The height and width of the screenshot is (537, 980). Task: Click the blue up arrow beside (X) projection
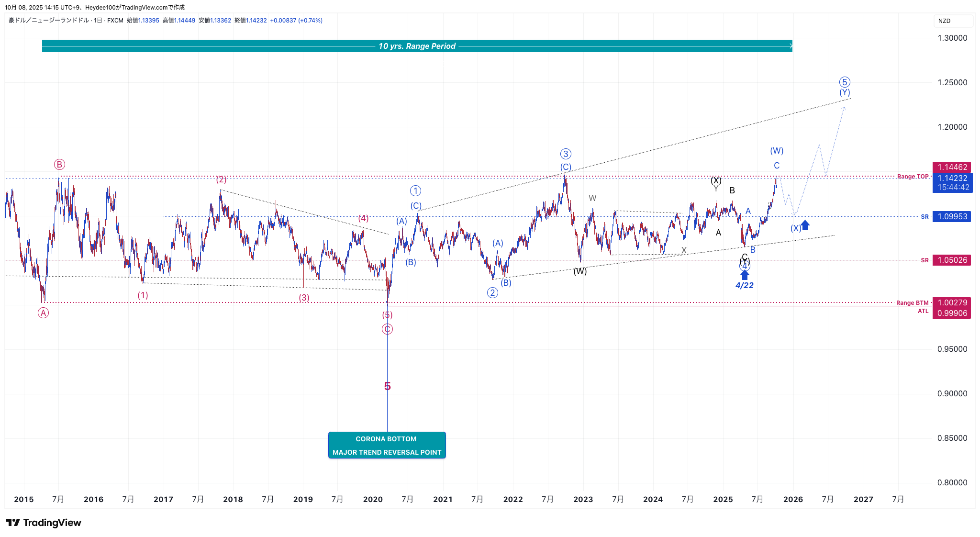coord(805,225)
